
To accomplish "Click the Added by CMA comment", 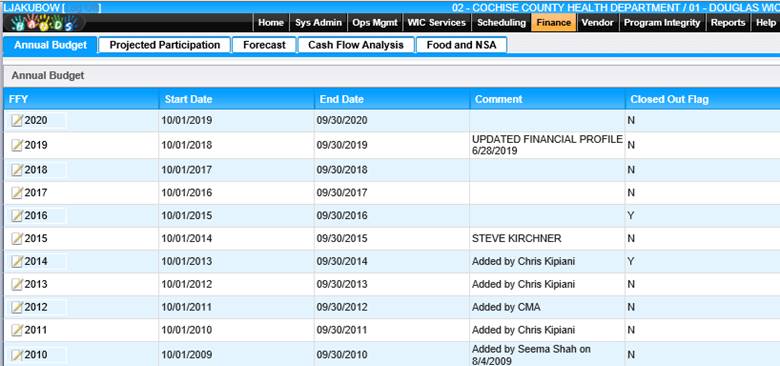I will pos(506,307).
